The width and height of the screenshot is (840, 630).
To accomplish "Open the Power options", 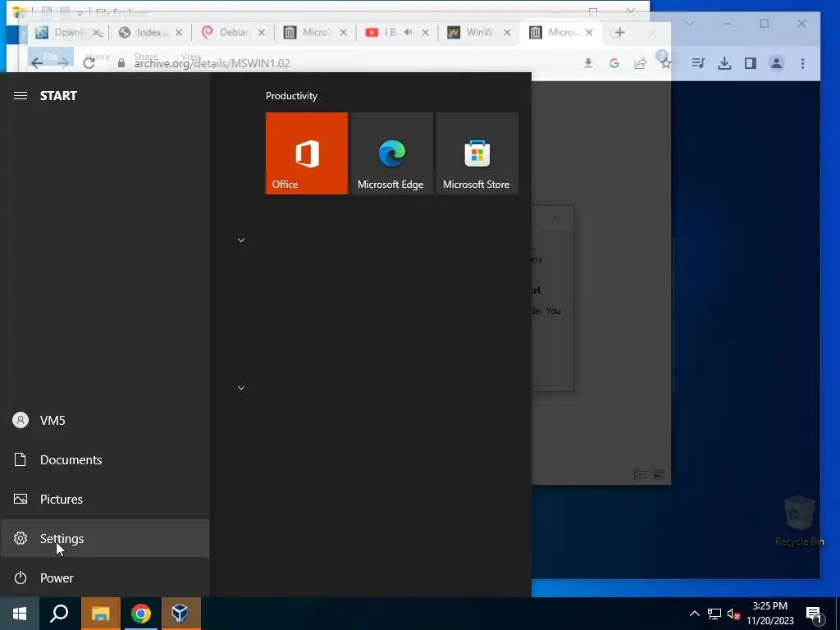I will pyautogui.click(x=104, y=577).
